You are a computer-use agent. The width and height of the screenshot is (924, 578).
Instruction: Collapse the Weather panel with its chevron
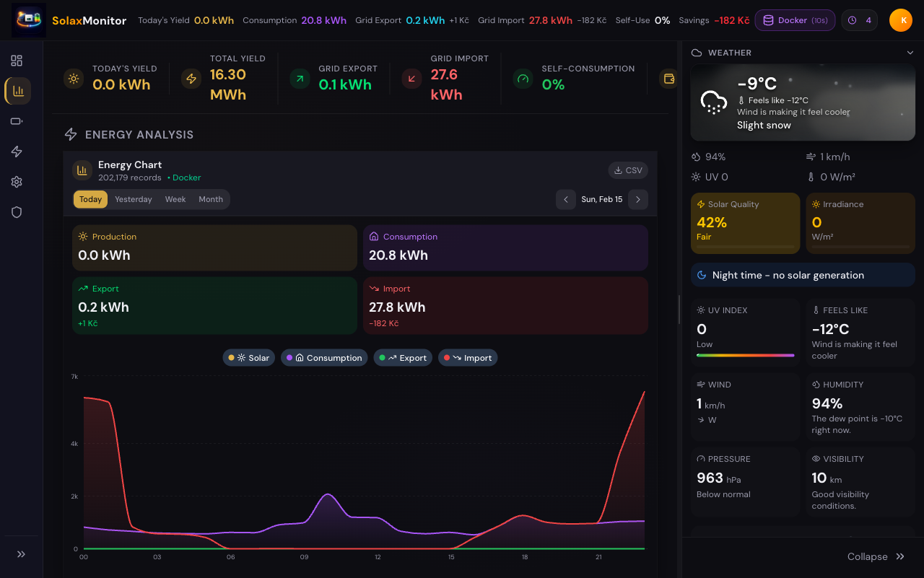point(911,53)
